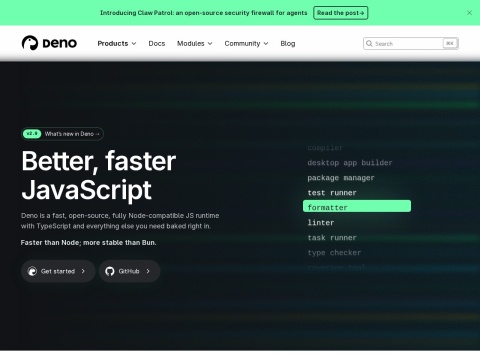The width and height of the screenshot is (480, 360).
Task: Close the Claw Patrol announcement banner
Action: click(x=469, y=13)
